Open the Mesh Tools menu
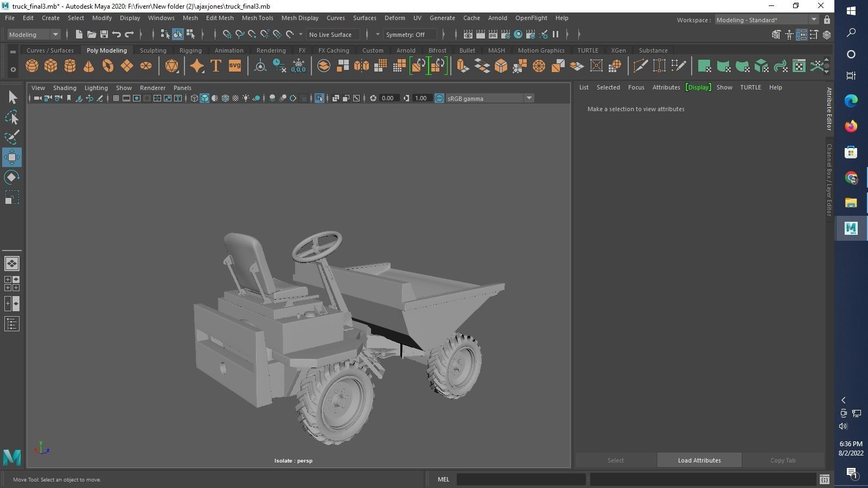 [x=257, y=18]
